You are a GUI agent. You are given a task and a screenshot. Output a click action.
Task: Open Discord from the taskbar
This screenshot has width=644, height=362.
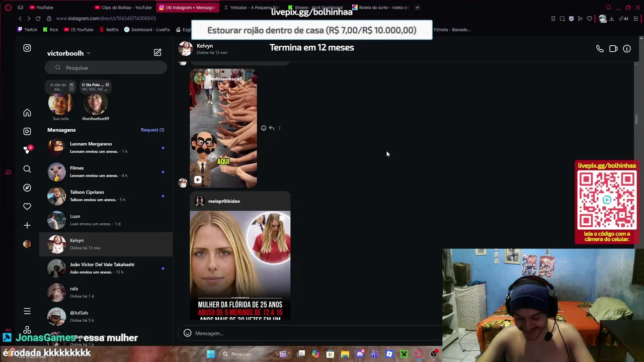360,354
